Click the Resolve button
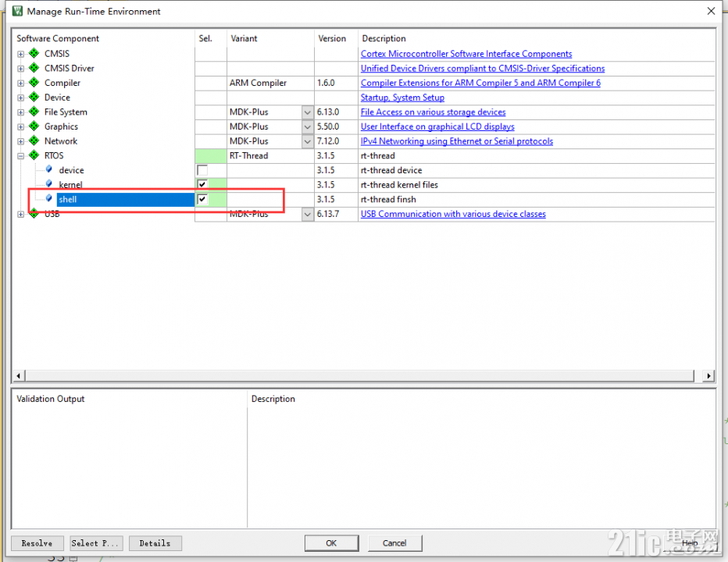728x562 pixels. click(x=36, y=543)
